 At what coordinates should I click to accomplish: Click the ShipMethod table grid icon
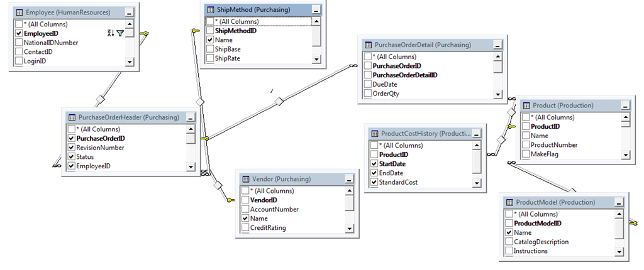[x=211, y=9]
